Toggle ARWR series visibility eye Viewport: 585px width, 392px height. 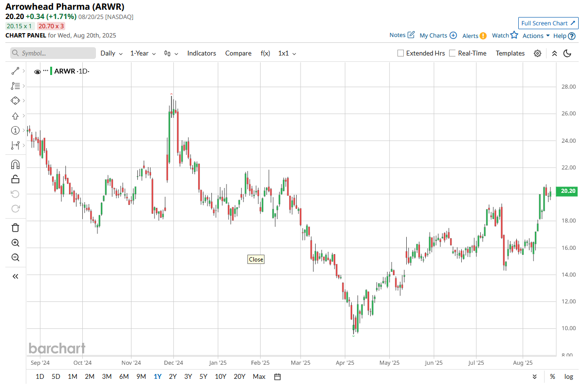(x=37, y=72)
